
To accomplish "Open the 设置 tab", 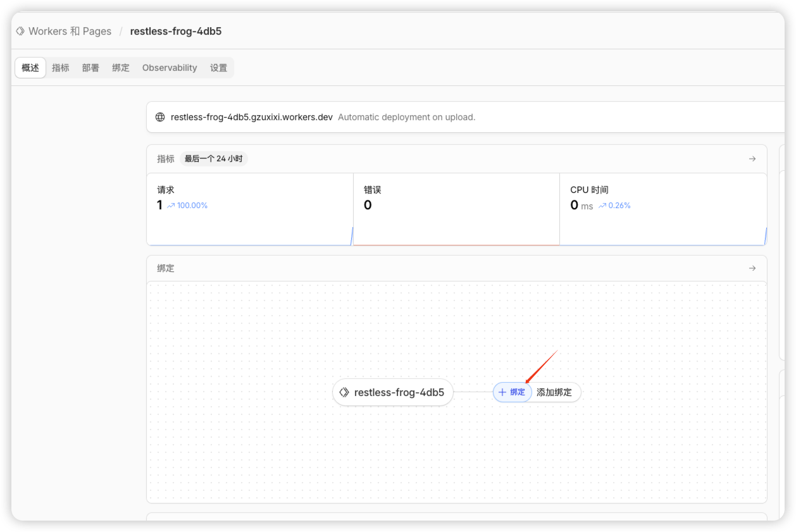I will (x=218, y=68).
